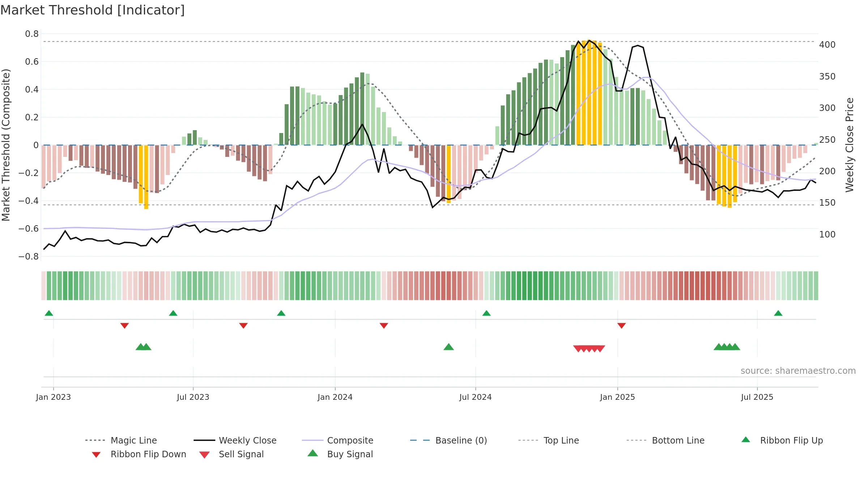Click the Jul 2023 axis label
Image resolution: width=868 pixels, height=488 pixels.
tap(193, 397)
